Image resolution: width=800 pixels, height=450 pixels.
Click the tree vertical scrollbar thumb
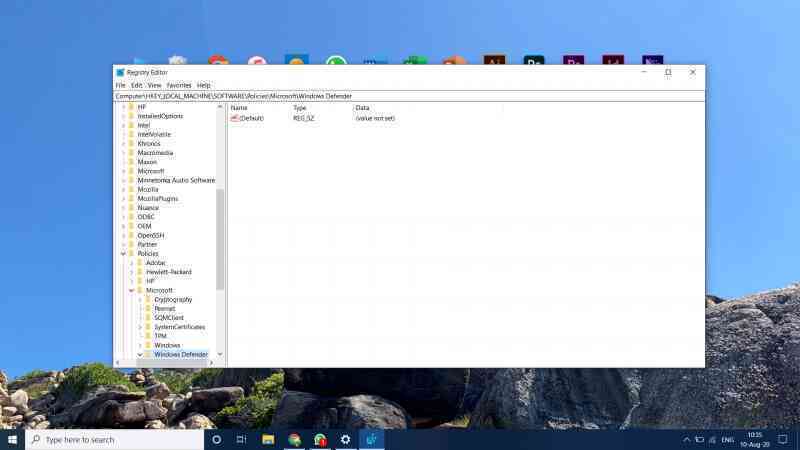(x=220, y=239)
